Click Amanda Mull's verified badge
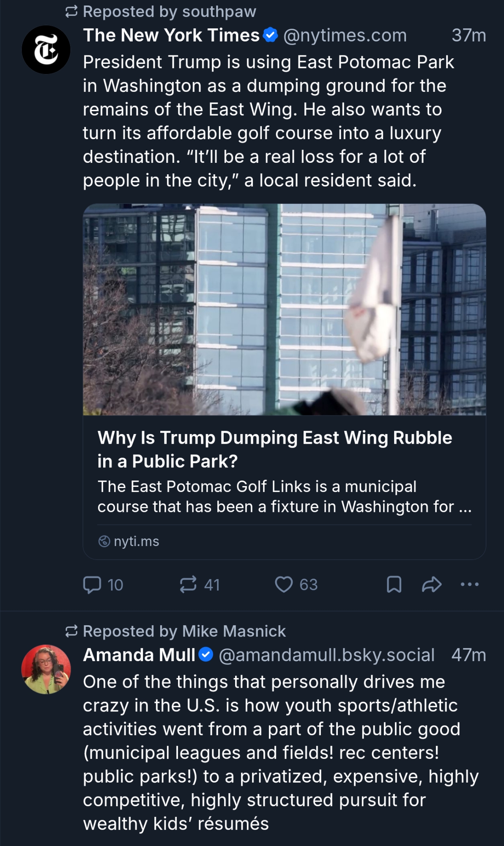The width and height of the screenshot is (504, 846). (206, 655)
